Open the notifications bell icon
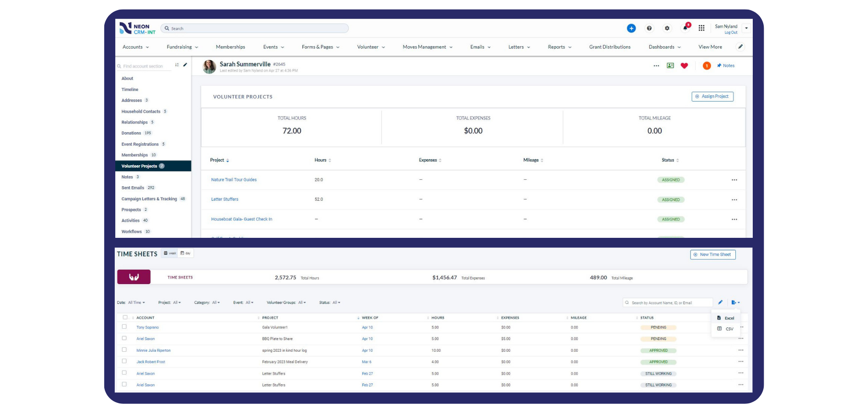Image resolution: width=868 pixels, height=413 pixels. click(685, 28)
